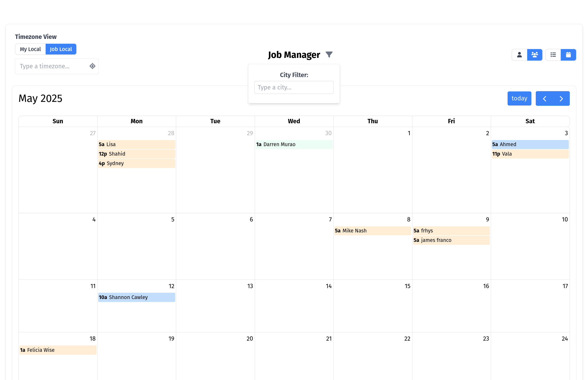Image resolution: width=588 pixels, height=380 pixels.
Task: Go to next month with right chevron
Action: 561,98
